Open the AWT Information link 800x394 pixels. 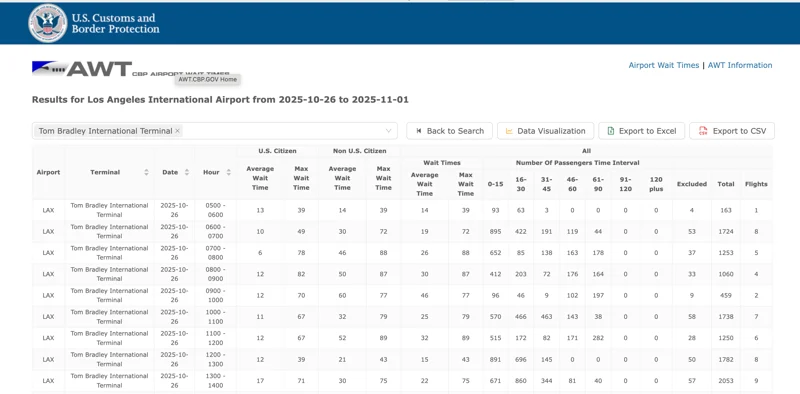pos(740,65)
